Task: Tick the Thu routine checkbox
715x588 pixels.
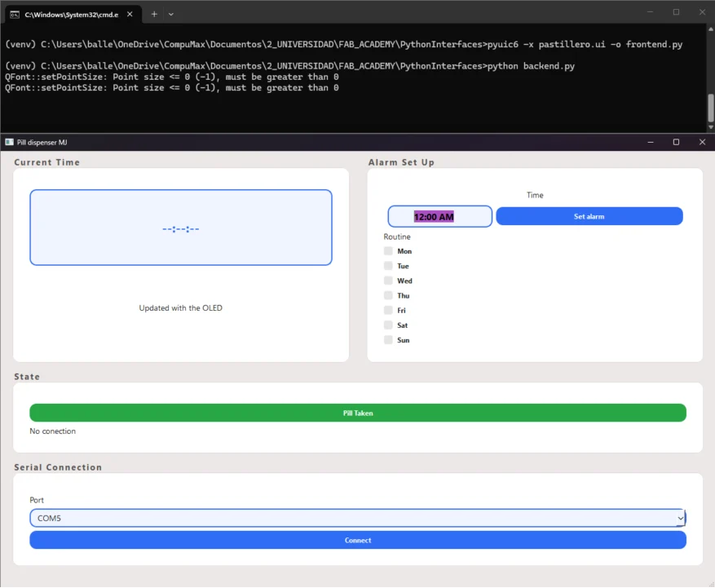Action: [388, 295]
